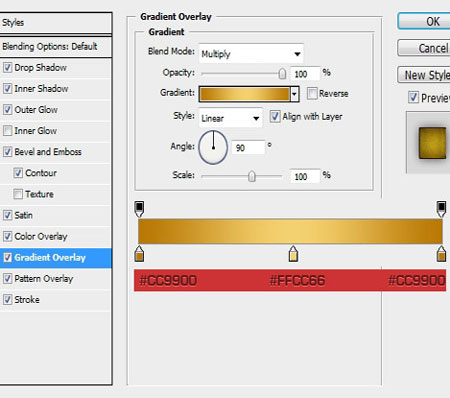Open the Contour settings label
Viewport: 450px width, 398px height.
point(41,173)
